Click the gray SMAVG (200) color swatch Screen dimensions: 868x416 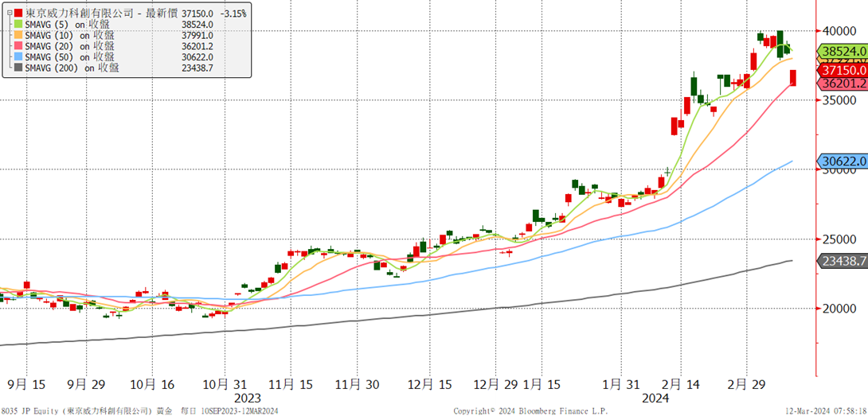coord(19,68)
